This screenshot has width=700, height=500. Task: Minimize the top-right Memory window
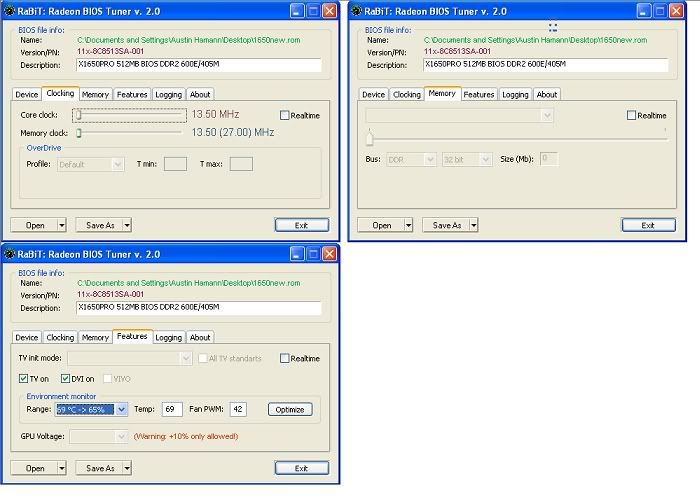click(x=643, y=11)
